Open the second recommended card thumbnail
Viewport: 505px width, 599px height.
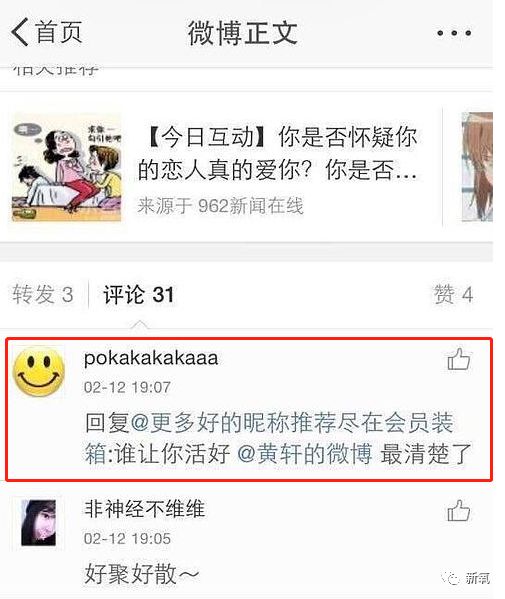pyautogui.click(x=477, y=167)
